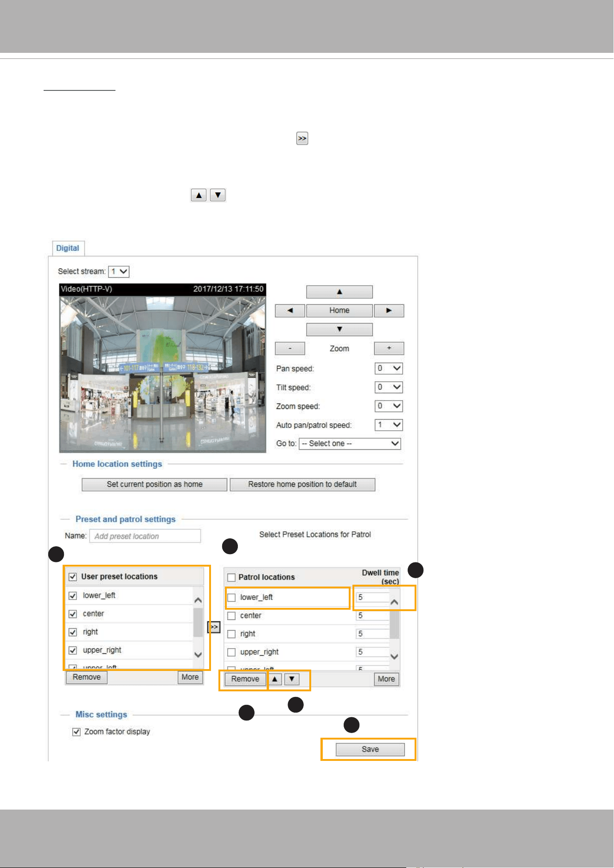The height and width of the screenshot is (868, 614).
Task: Check lower_left in patrol locations
Action: coord(231,598)
